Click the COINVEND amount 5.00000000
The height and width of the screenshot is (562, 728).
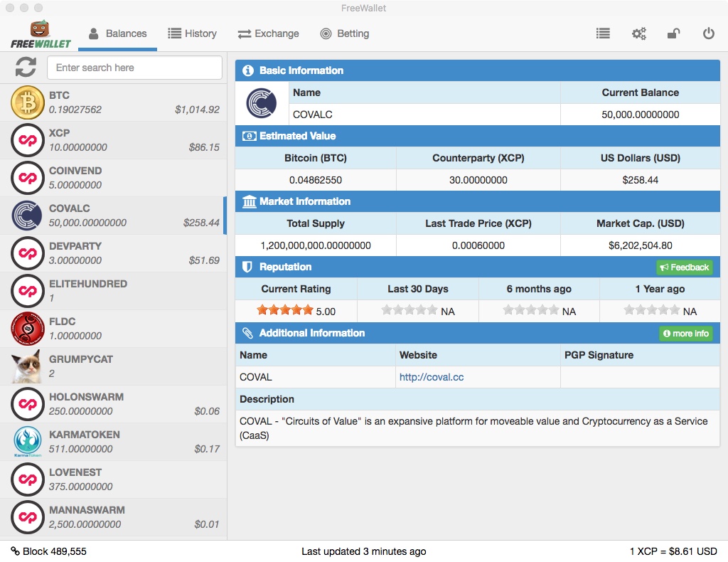pyautogui.click(x=75, y=185)
